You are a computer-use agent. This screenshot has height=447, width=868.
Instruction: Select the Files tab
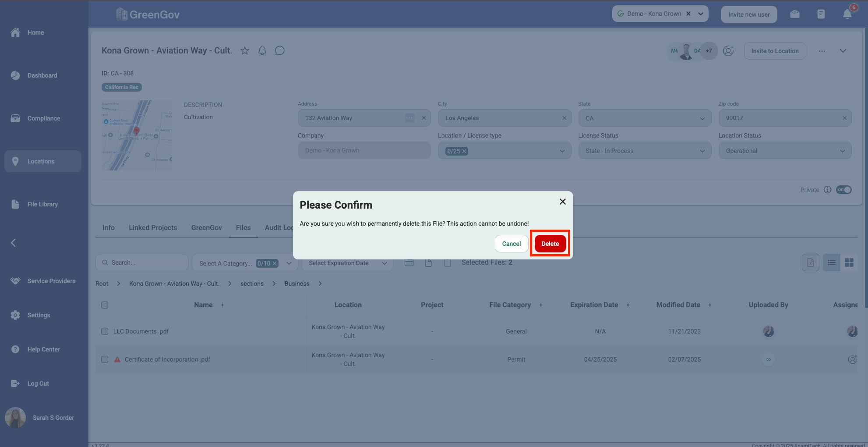point(243,228)
